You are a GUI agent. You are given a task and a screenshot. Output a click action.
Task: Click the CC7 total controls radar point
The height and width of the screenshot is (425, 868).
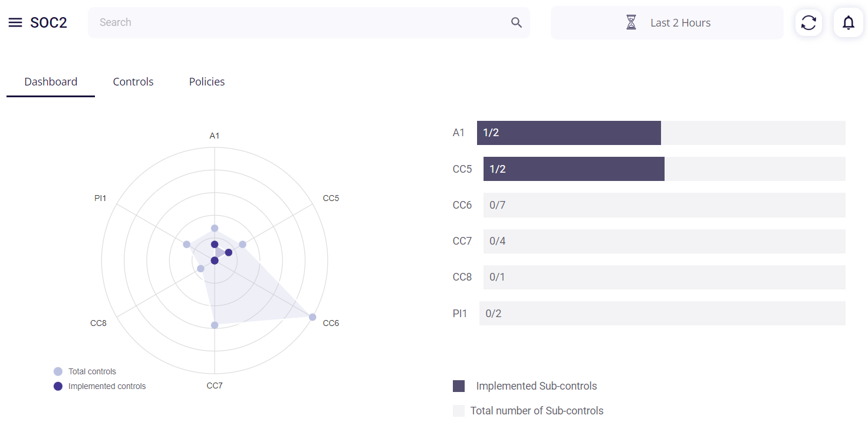coord(215,325)
